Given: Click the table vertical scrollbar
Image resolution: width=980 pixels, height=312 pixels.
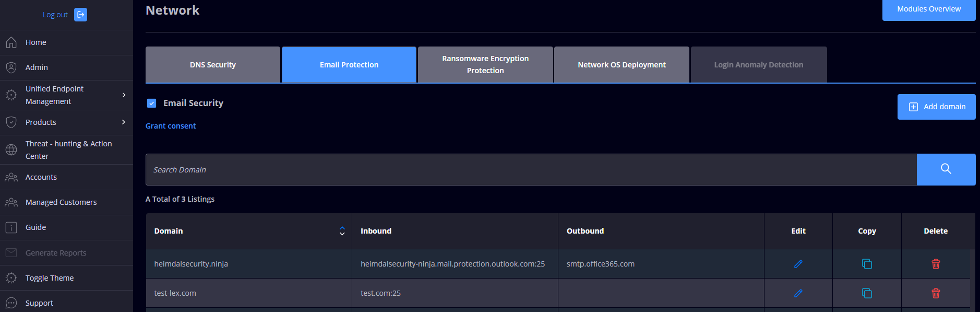Looking at the screenshot, I should (x=973, y=280).
